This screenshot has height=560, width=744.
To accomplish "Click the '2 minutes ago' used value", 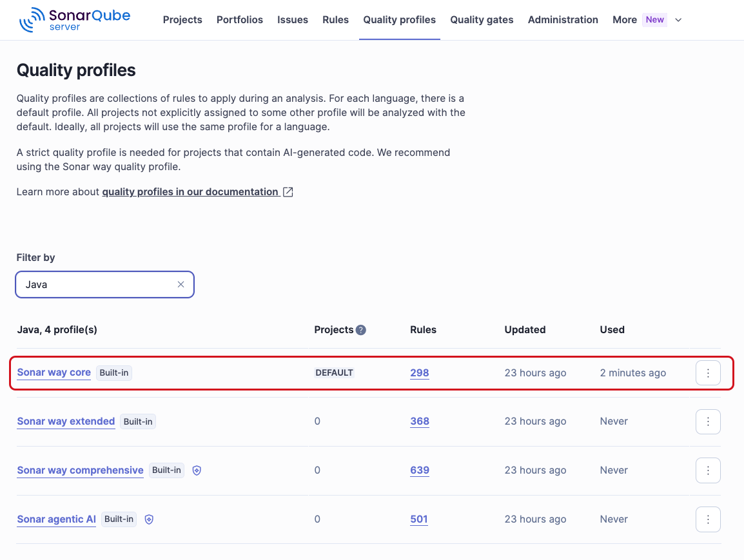I will [x=633, y=373].
